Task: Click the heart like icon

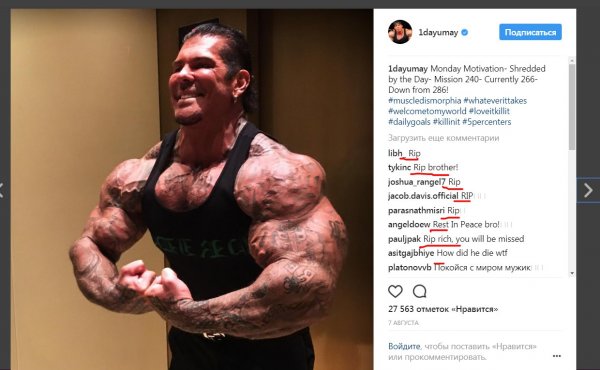Action: (395, 292)
